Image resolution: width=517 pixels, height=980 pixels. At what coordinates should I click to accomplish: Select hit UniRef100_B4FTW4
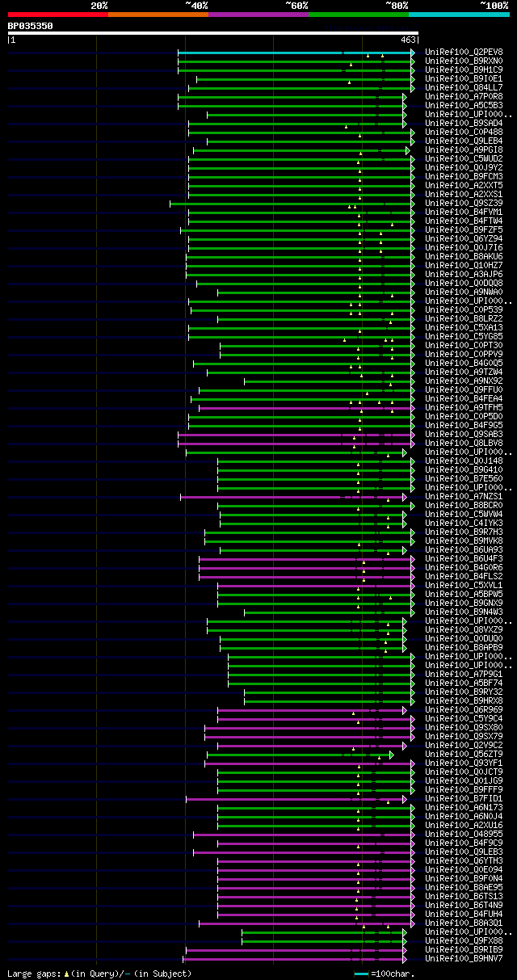464,221
